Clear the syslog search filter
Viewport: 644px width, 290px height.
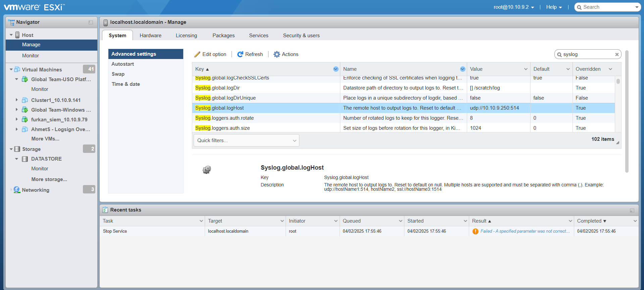(x=617, y=54)
